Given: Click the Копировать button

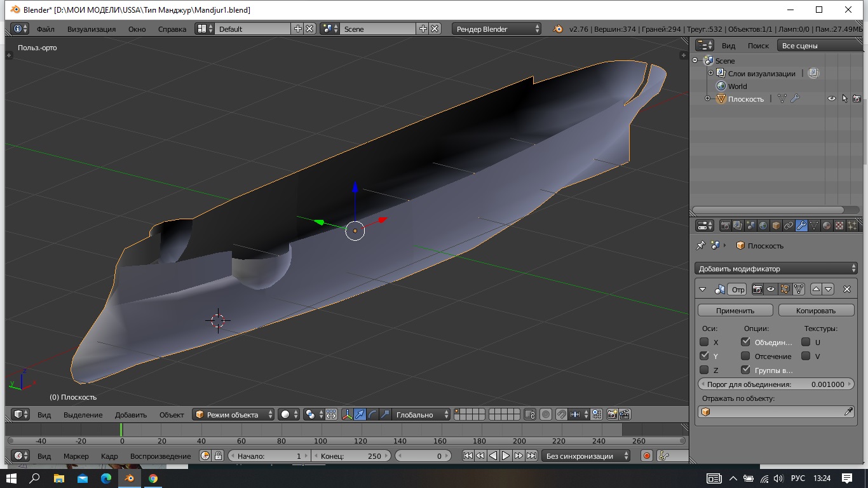Looking at the screenshot, I should click(x=816, y=311).
